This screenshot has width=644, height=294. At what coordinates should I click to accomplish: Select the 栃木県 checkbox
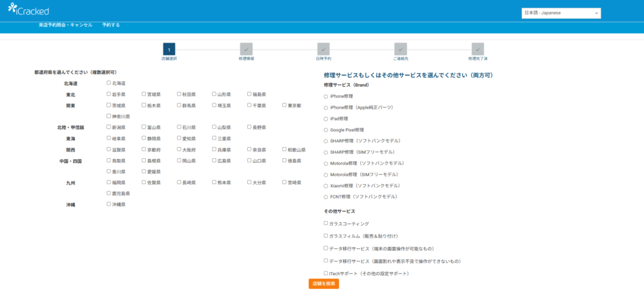click(x=144, y=105)
